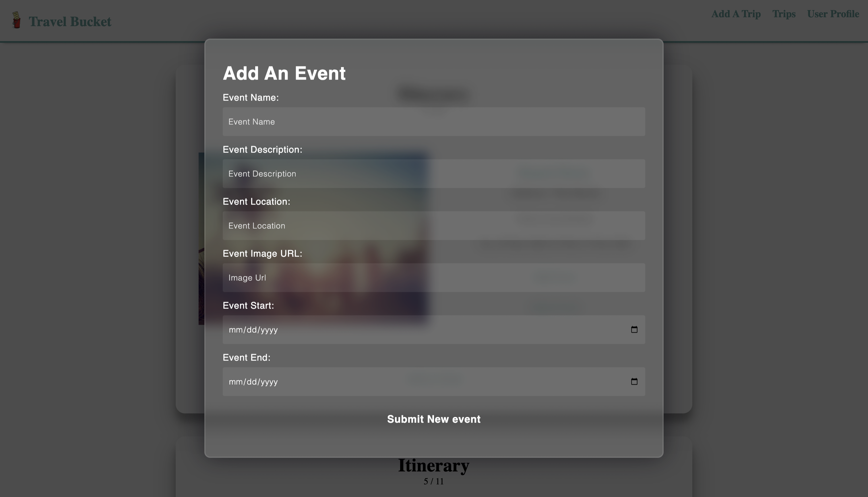The image size is (868, 497).
Task: Open the Event End calendar picker icon
Action: click(x=634, y=381)
